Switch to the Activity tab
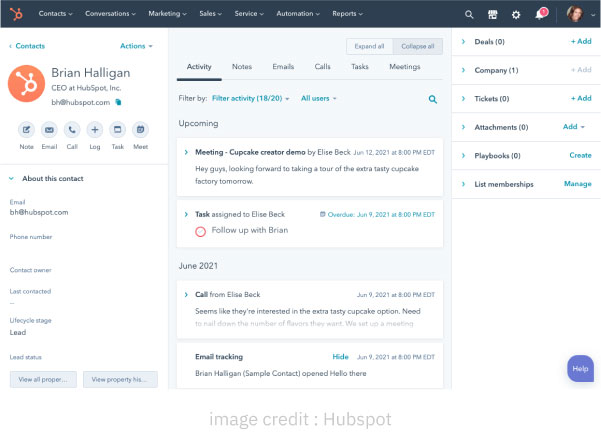The image size is (601, 433). 199,67
